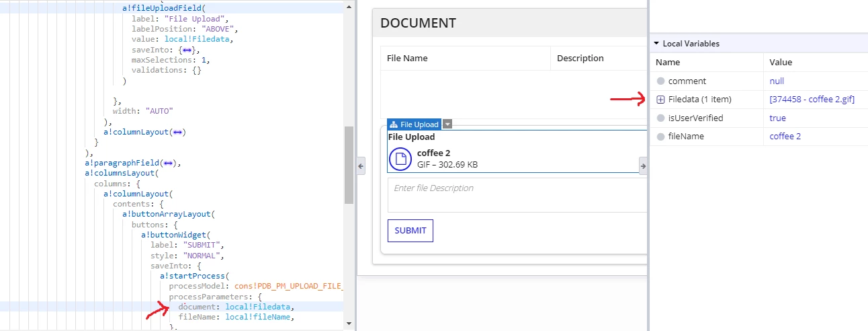The width and height of the screenshot is (868, 331).
Task: Click the code editor scrollbar down arrow
Action: pyautogui.click(x=349, y=324)
